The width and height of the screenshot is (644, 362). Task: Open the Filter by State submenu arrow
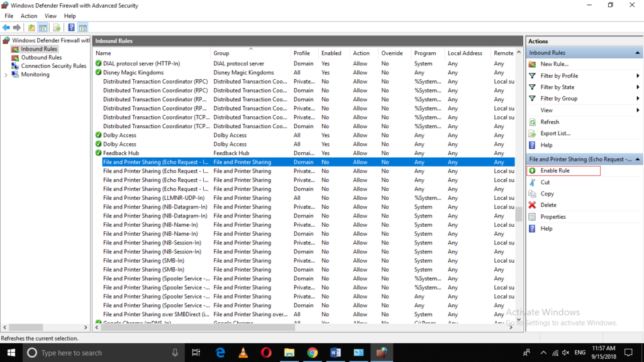[638, 87]
